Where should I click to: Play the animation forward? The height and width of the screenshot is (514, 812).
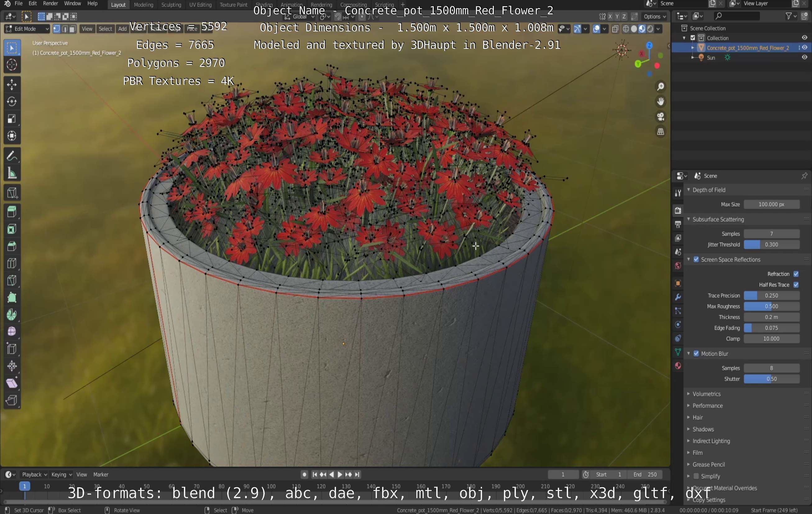(x=340, y=475)
